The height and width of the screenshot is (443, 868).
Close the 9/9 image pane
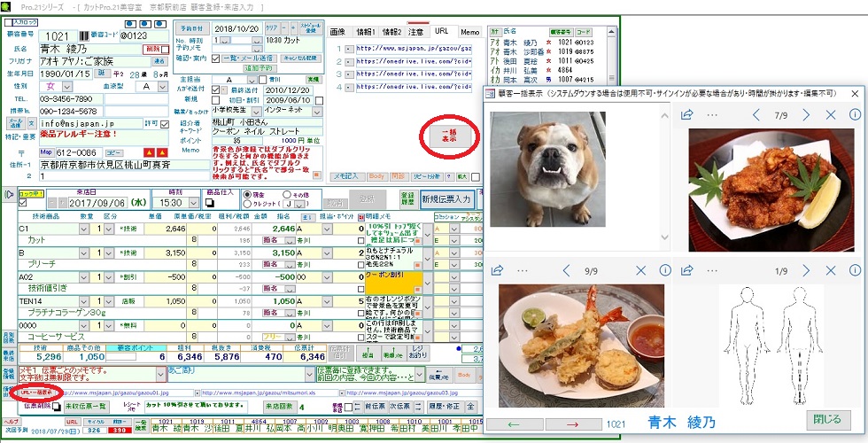[x=640, y=270]
